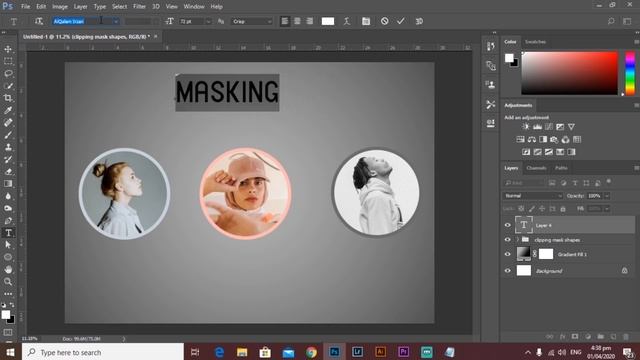Image resolution: width=640 pixels, height=360 pixels.
Task: Select the History Brush tool
Action: pos(8,159)
